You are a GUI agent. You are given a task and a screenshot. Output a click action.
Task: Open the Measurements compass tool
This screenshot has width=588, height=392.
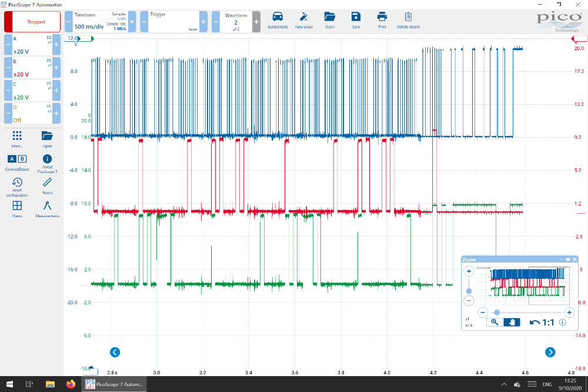coord(48,207)
